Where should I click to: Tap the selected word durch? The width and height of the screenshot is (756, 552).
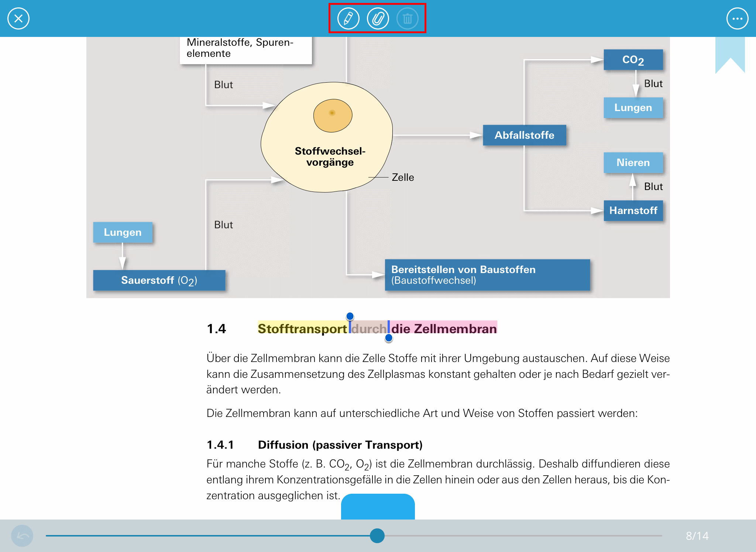coord(369,328)
